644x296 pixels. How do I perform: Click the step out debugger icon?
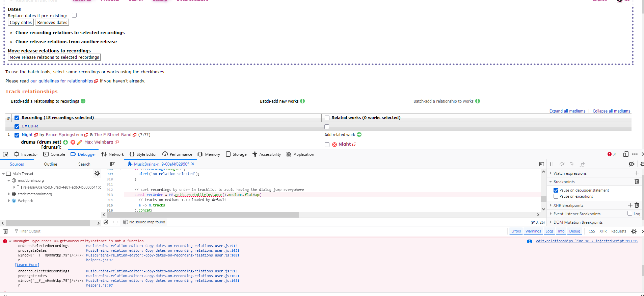[582, 164]
